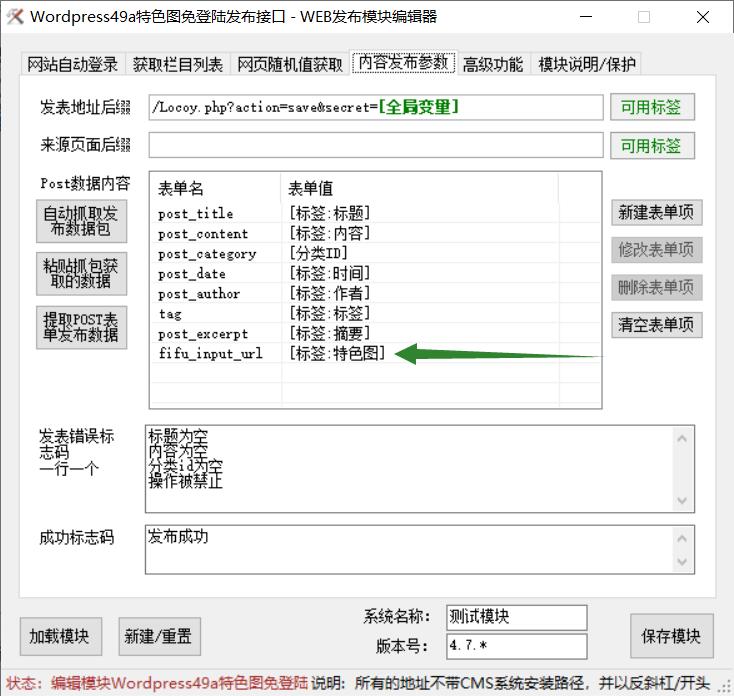This screenshot has height=696, width=734.
Task: Click inside the 发表错误标志码 text area
Action: pos(420,469)
